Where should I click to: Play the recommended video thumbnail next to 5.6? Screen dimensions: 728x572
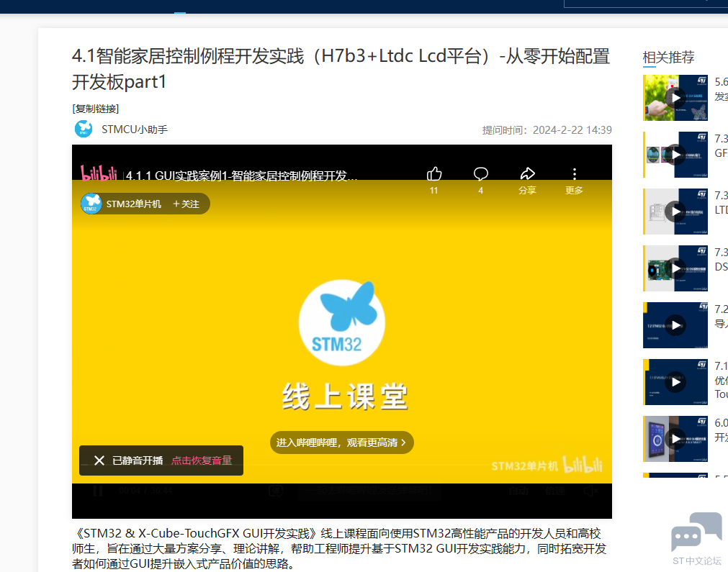pos(675,97)
